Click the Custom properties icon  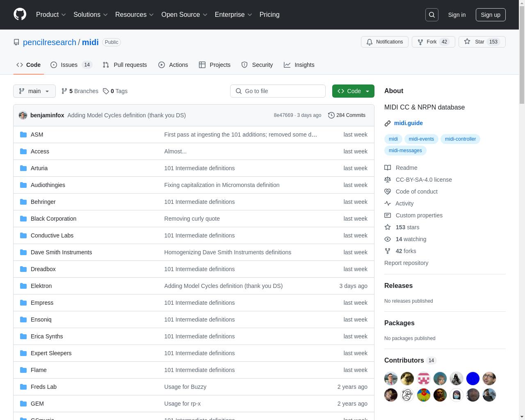coord(388,215)
